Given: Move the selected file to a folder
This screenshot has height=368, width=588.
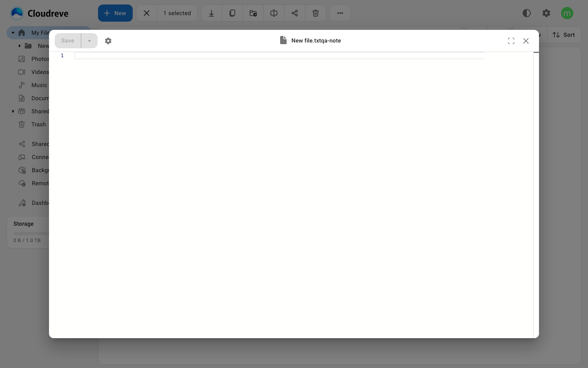Looking at the screenshot, I should 253,13.
